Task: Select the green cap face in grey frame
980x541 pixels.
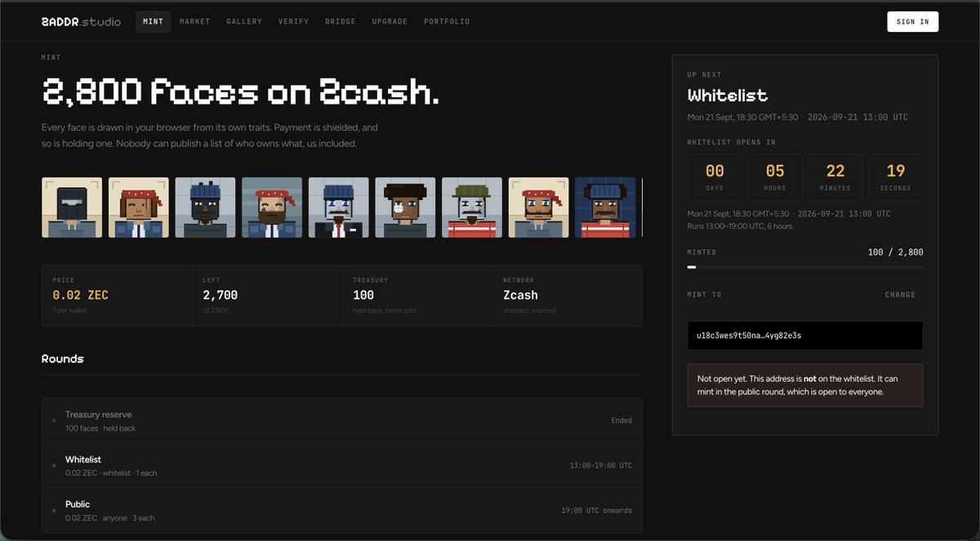Action: coord(472,208)
